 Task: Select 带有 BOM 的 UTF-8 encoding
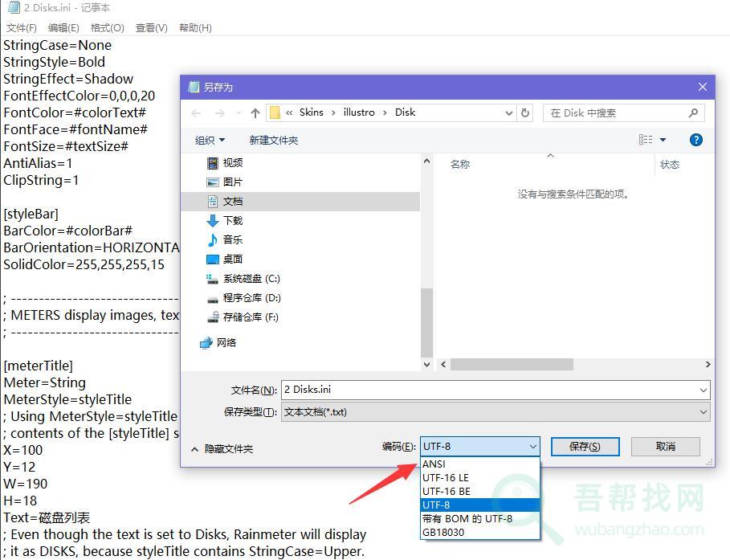click(467, 518)
